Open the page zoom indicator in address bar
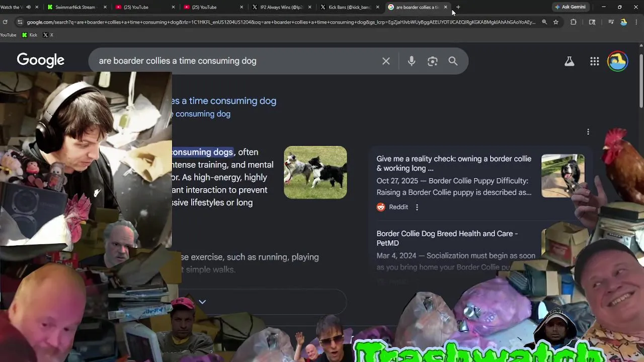This screenshot has height=362, width=644. [544, 22]
